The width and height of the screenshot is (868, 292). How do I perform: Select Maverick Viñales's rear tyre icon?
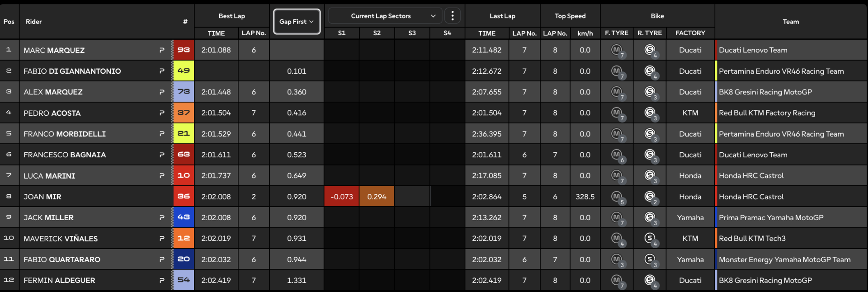pos(651,239)
